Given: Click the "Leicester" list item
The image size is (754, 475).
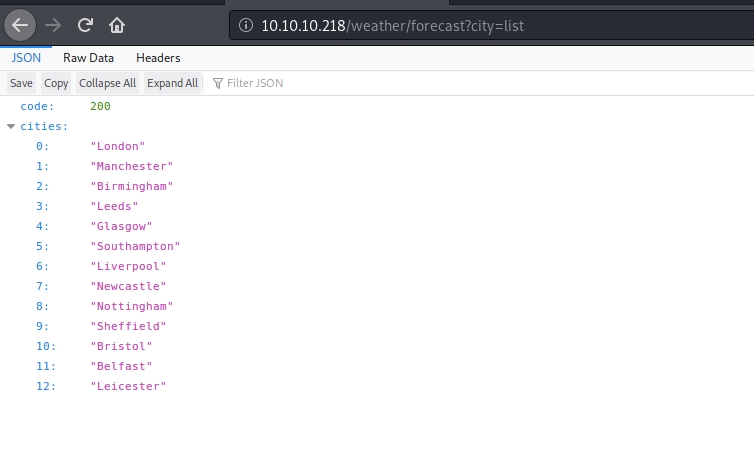Looking at the screenshot, I should [128, 386].
